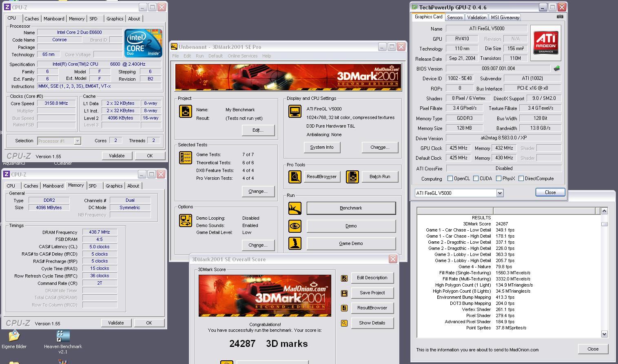The width and height of the screenshot is (618, 364).
Task: Click the Selected Tests checklist icon
Action: click(x=186, y=158)
